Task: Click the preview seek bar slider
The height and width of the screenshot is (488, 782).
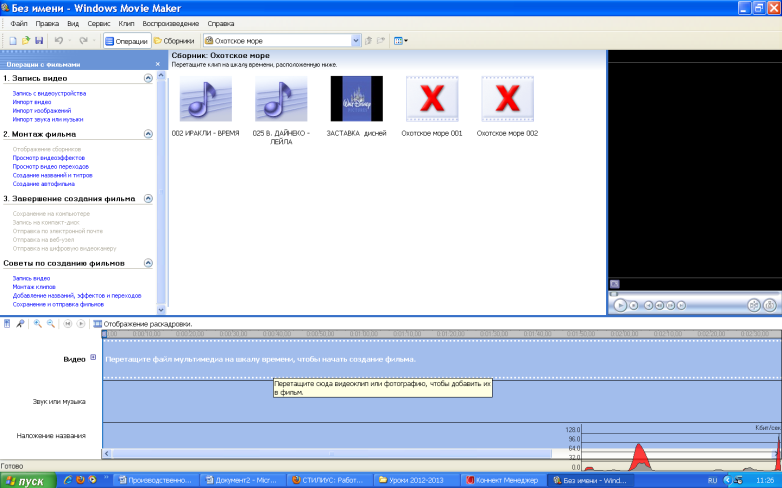Action: (614, 294)
